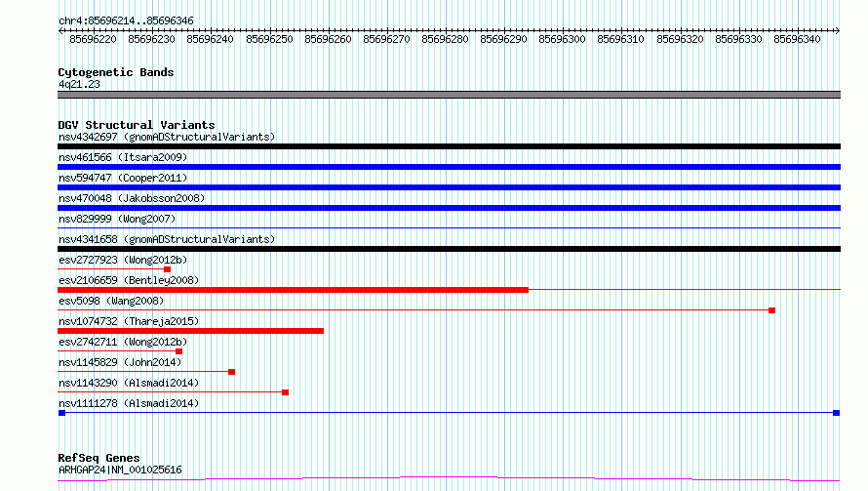The image size is (868, 491).
Task: Select esv2727923 (Wong2012b) label
Action: click(123, 260)
